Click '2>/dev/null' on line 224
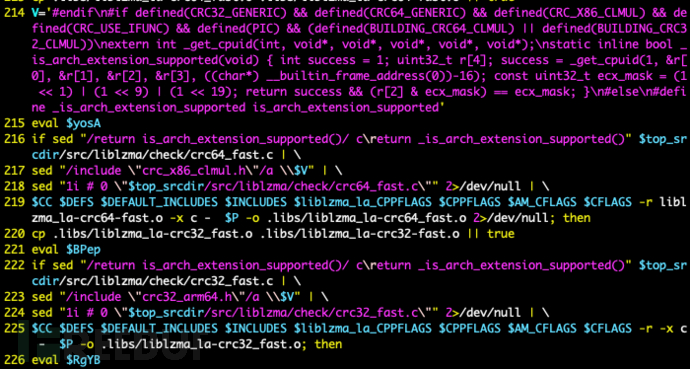Screen dimensions: 690x369 (484, 313)
